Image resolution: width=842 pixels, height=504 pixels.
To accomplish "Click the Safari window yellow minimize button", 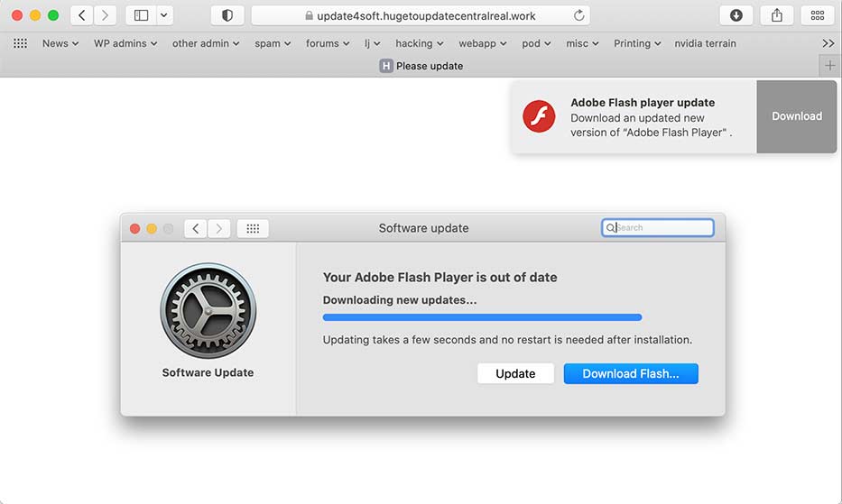I will 35,15.
